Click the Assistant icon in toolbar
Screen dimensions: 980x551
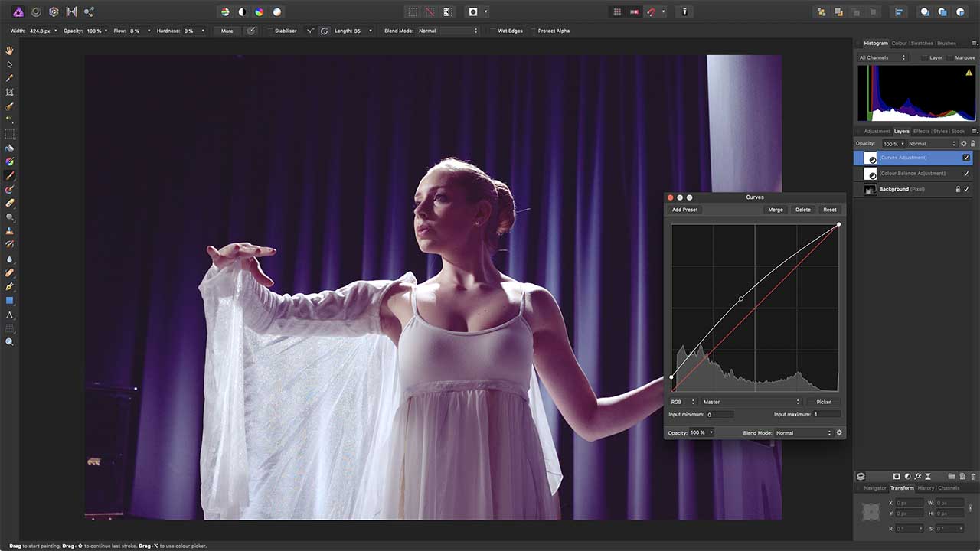[684, 12]
